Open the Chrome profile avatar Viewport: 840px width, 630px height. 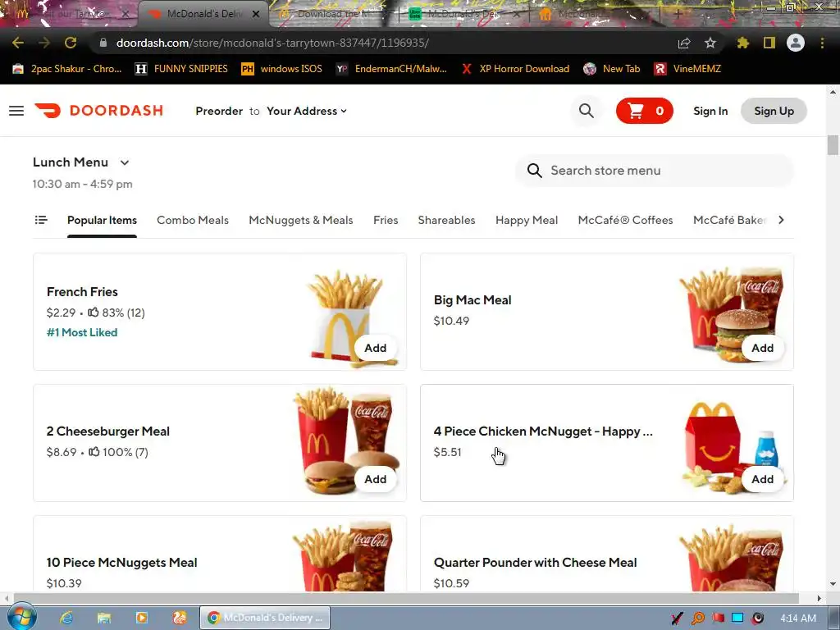coord(796,43)
